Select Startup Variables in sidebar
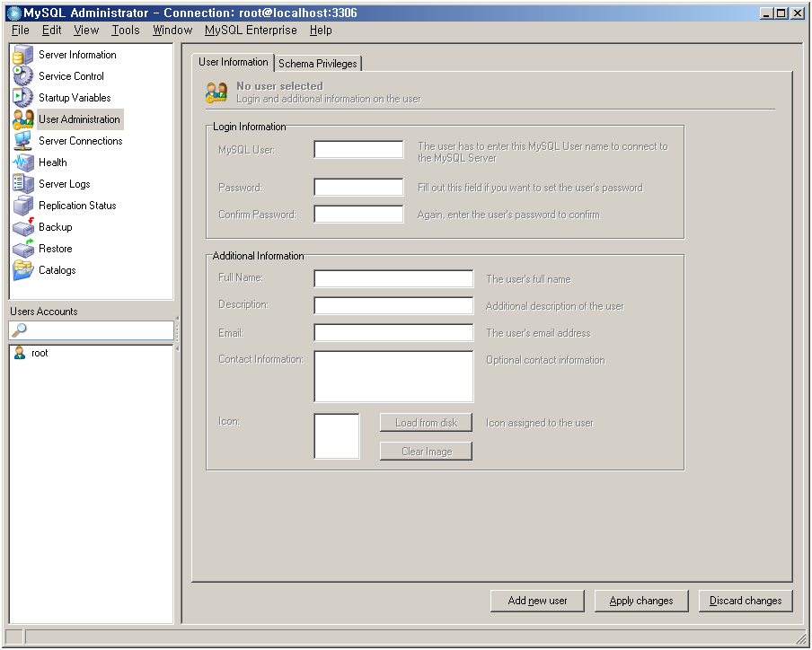 click(x=75, y=98)
